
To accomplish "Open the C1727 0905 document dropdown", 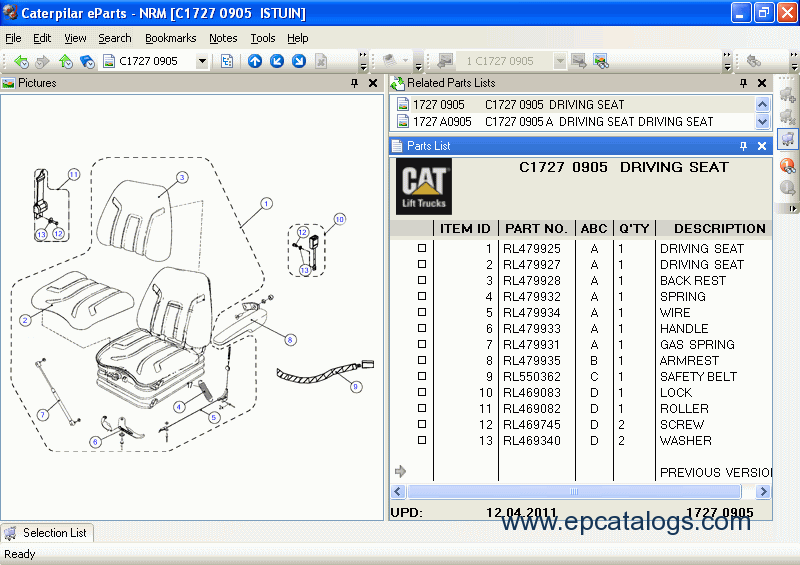I will point(202,61).
